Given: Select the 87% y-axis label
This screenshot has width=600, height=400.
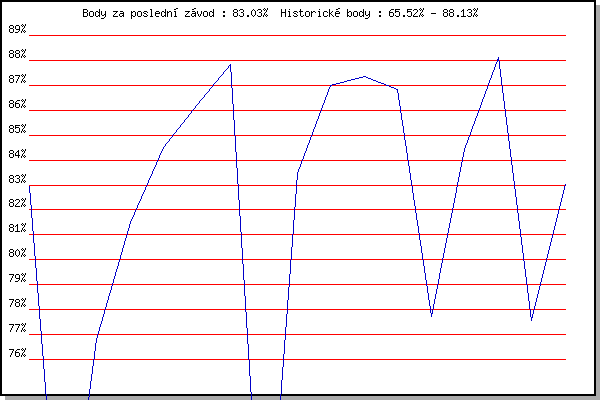Looking at the screenshot, I should (x=18, y=79).
